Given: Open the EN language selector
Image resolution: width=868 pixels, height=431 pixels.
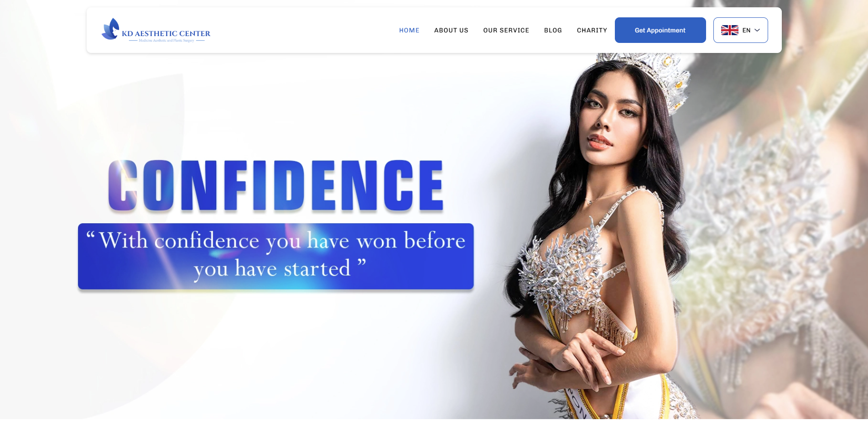Looking at the screenshot, I should click(x=740, y=30).
